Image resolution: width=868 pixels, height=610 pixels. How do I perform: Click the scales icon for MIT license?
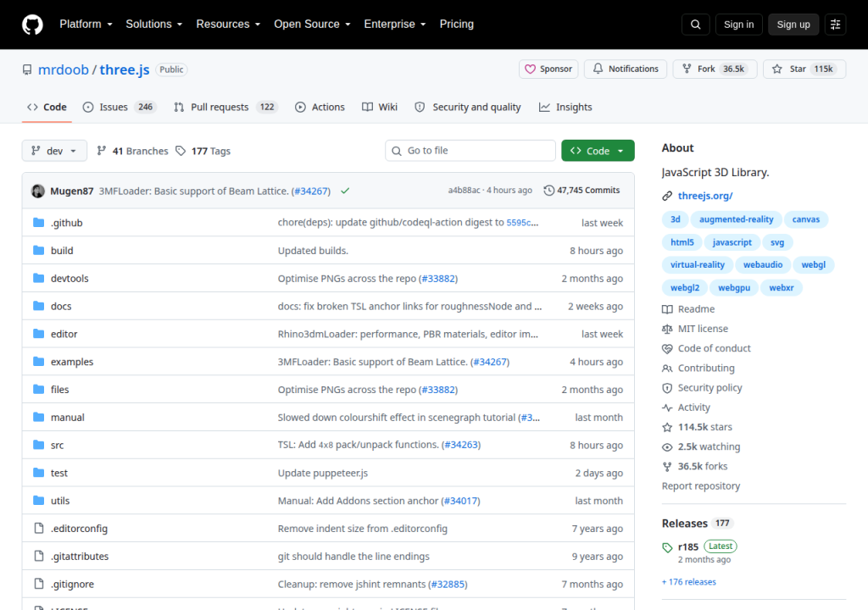tap(667, 329)
